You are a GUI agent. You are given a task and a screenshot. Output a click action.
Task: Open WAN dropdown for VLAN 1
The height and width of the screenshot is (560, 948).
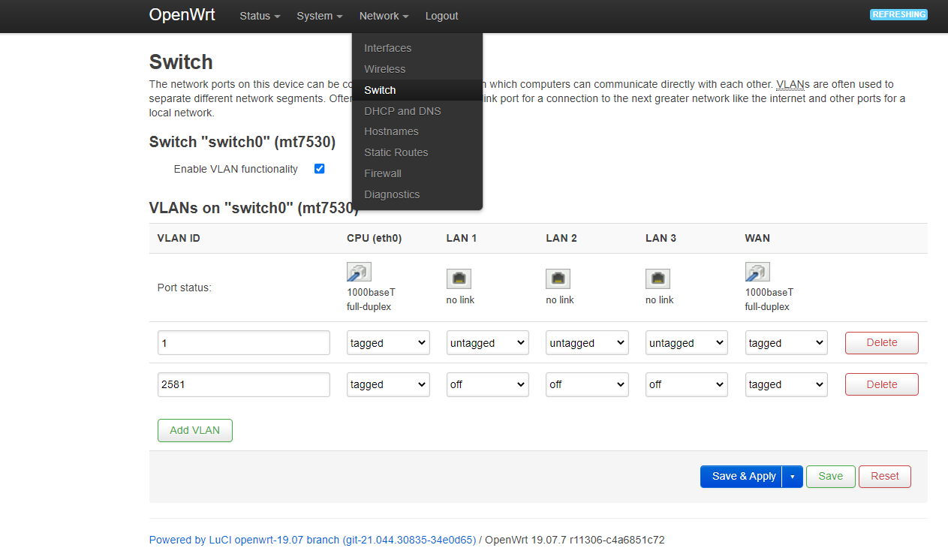787,343
